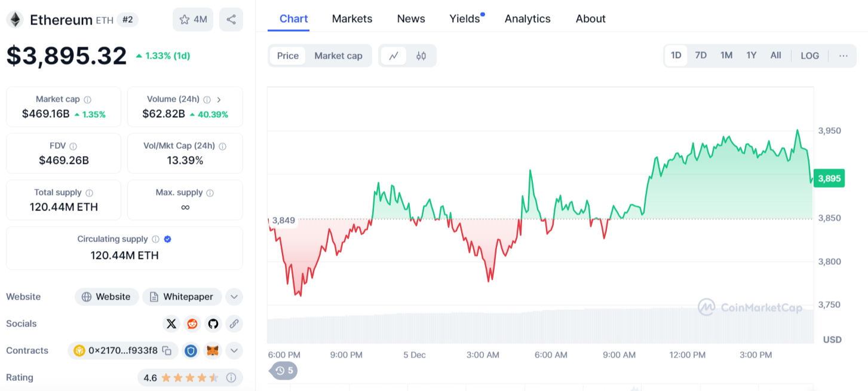This screenshot has width=868, height=391.
Task: Select the Market cap chart toggle
Action: click(x=338, y=56)
